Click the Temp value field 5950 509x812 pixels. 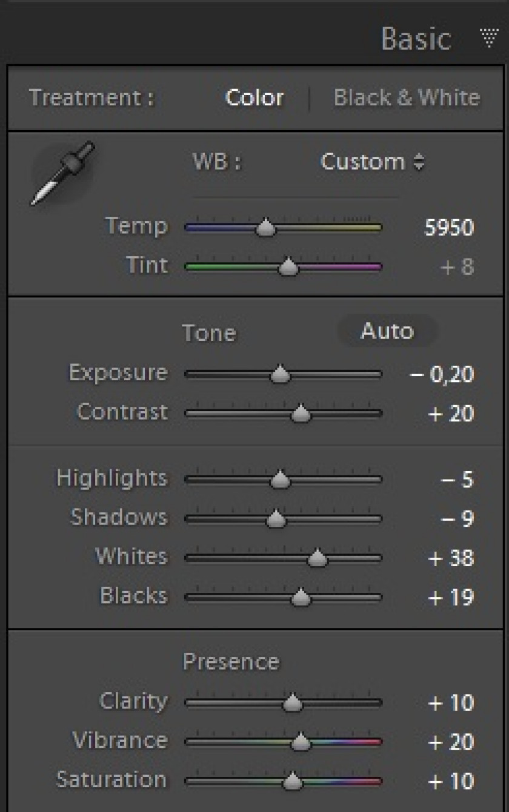click(449, 228)
